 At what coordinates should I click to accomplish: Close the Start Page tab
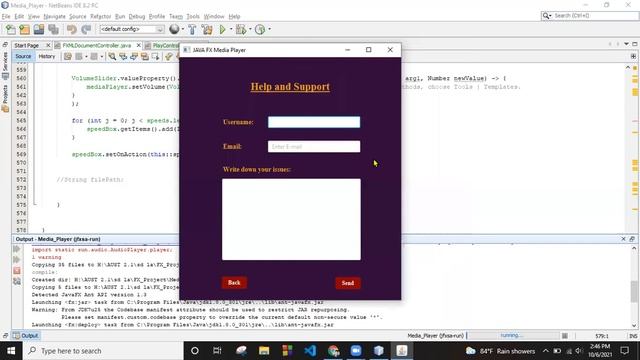coord(48,45)
